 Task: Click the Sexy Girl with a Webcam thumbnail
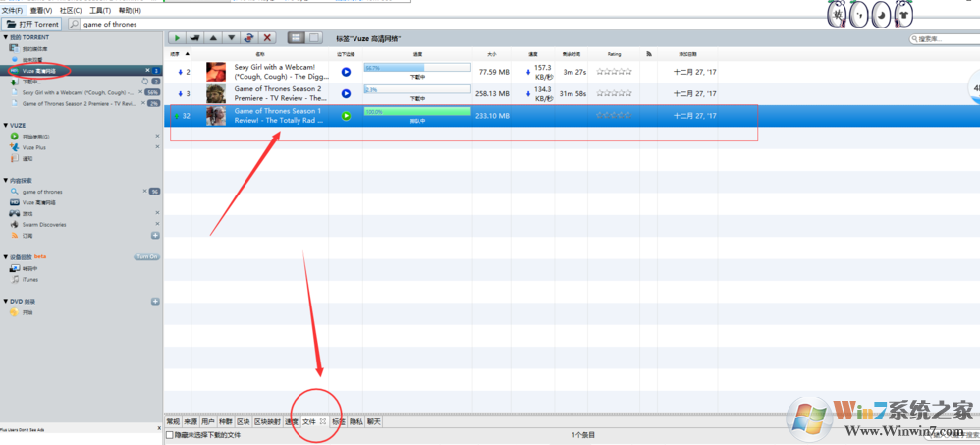coord(216,72)
